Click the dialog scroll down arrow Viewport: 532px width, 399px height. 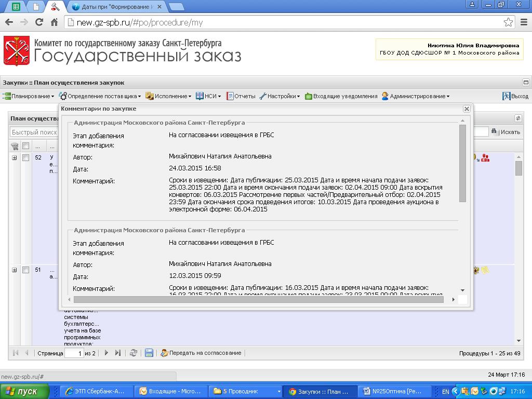462,290
